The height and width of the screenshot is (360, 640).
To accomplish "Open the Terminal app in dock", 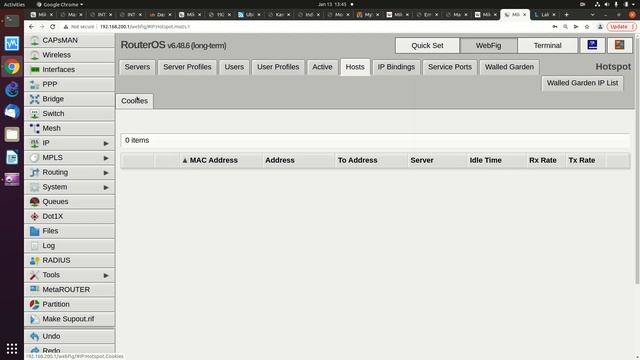I will coord(12,20).
